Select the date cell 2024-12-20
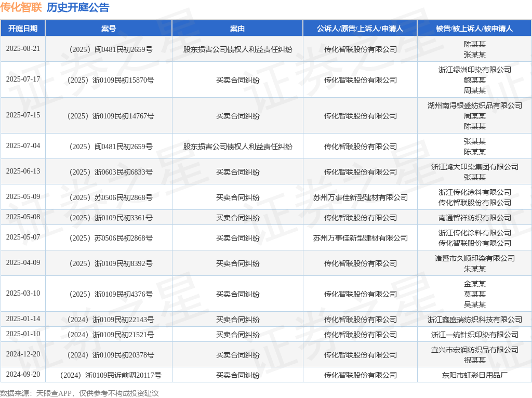 (23, 354)
